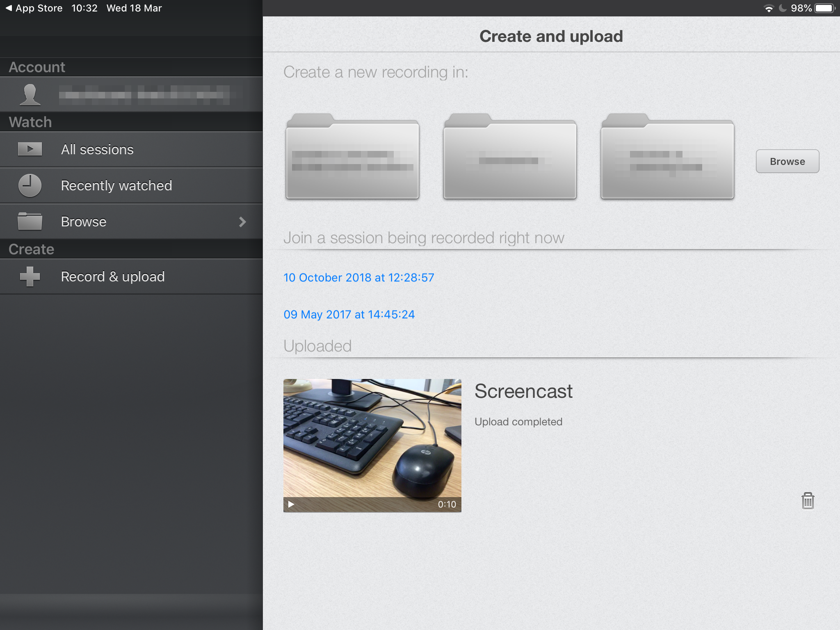The width and height of the screenshot is (840, 630).
Task: Select the Create section header
Action: tap(31, 249)
